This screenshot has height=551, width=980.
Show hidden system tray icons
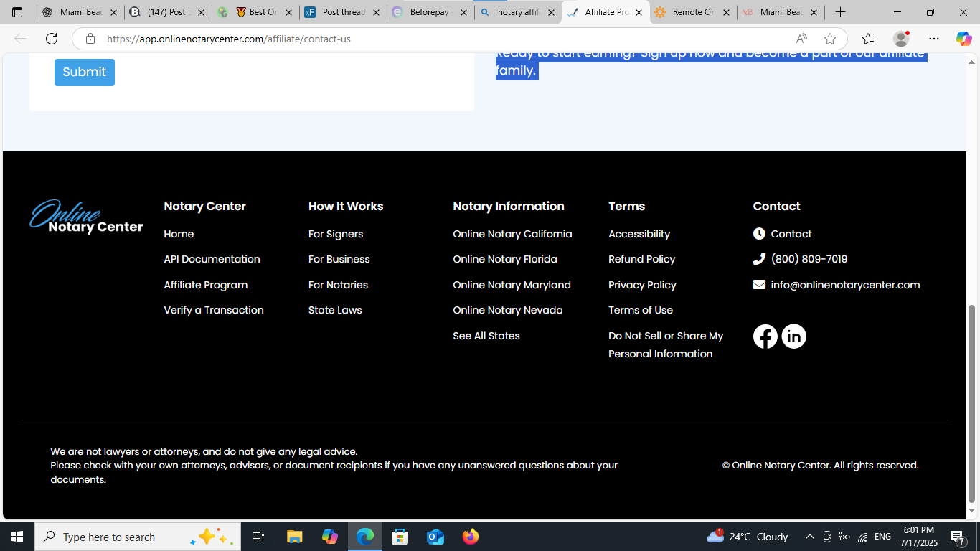[x=809, y=537]
